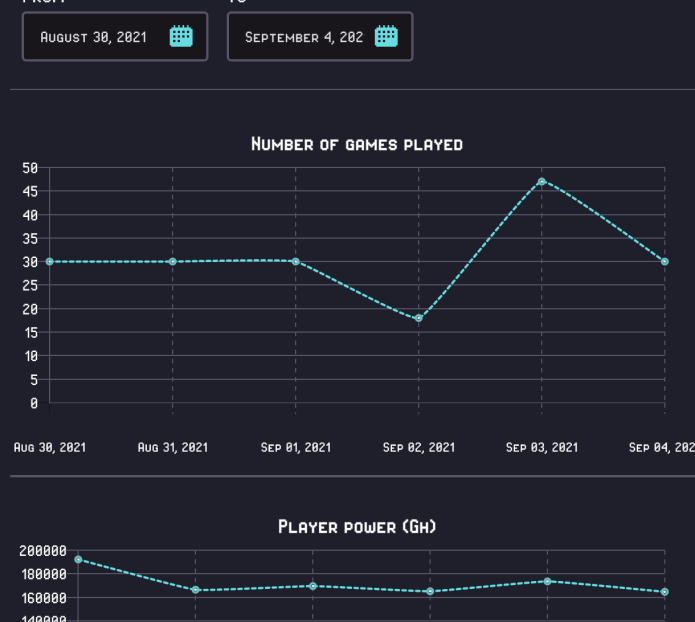Screen dimensions: 695x622
Task: Click the 45 value on games y-axis
Action: (x=30, y=192)
